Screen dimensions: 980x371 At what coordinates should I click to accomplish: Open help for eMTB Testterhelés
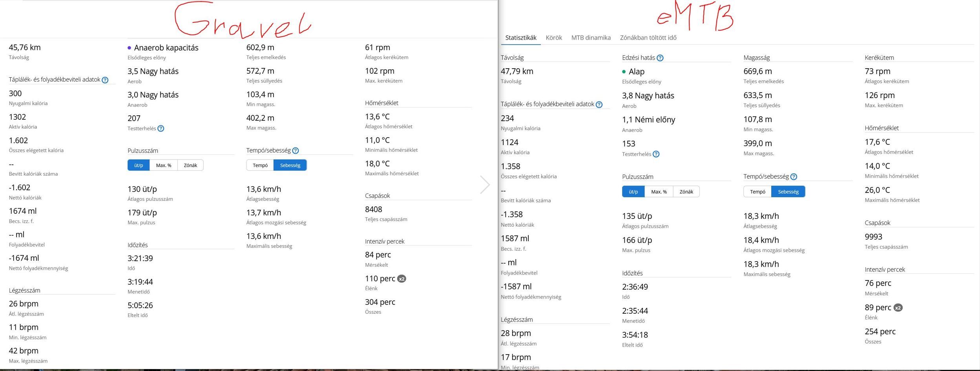tap(656, 154)
